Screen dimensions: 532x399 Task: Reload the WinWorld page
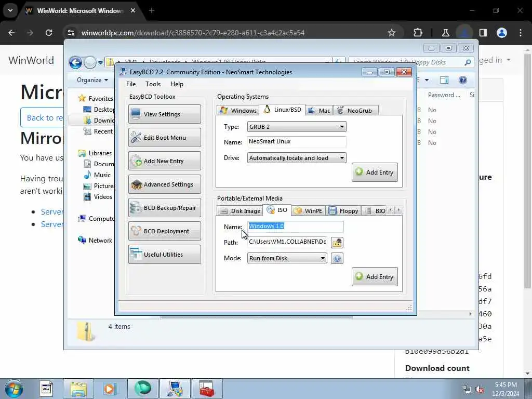click(49, 33)
